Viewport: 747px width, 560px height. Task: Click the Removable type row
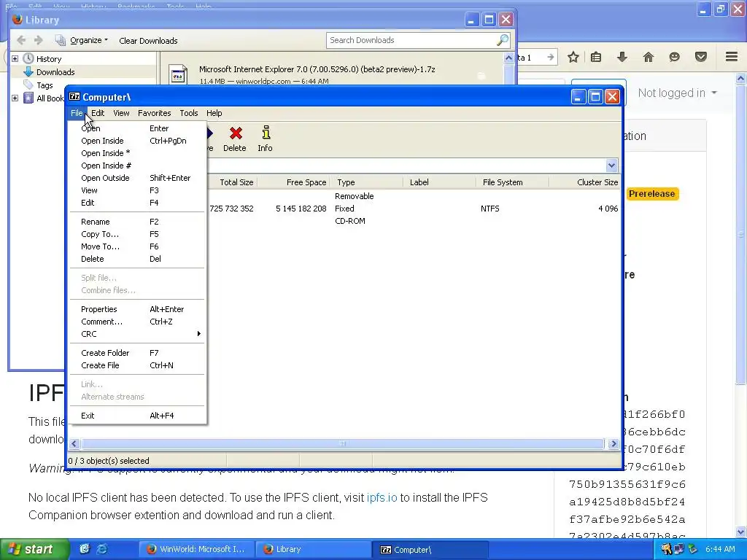pos(354,196)
